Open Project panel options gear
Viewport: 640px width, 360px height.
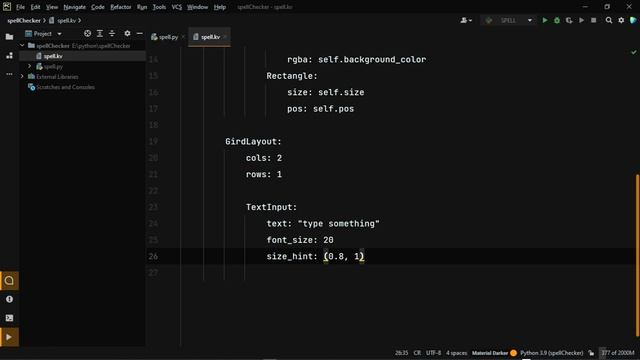(x=127, y=33)
